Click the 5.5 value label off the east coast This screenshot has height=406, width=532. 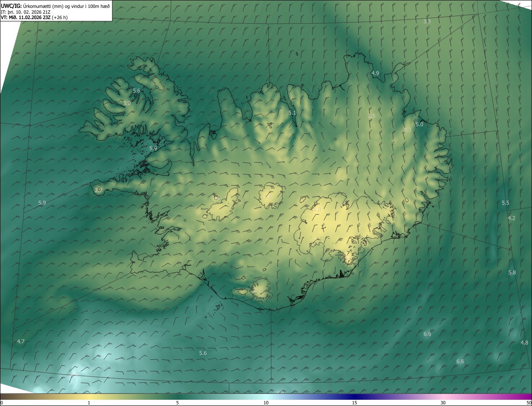coord(505,203)
